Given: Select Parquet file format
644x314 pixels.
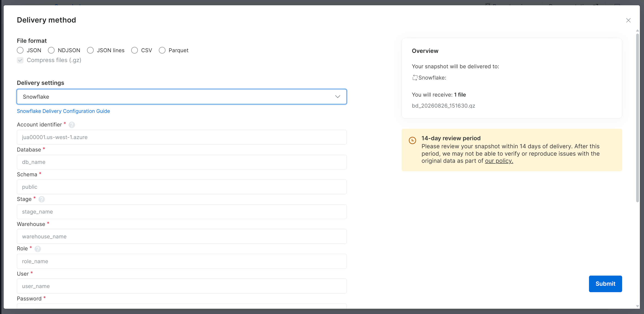Looking at the screenshot, I should click(x=162, y=50).
